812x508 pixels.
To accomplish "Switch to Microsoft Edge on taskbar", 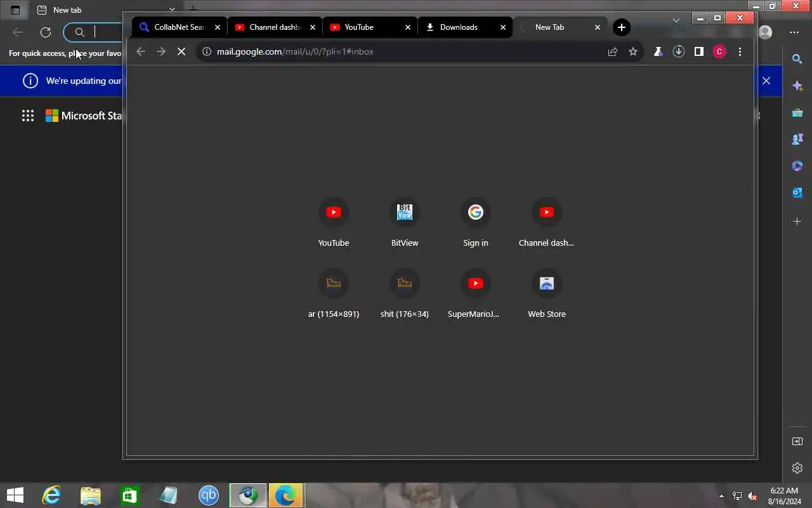I will [x=285, y=495].
